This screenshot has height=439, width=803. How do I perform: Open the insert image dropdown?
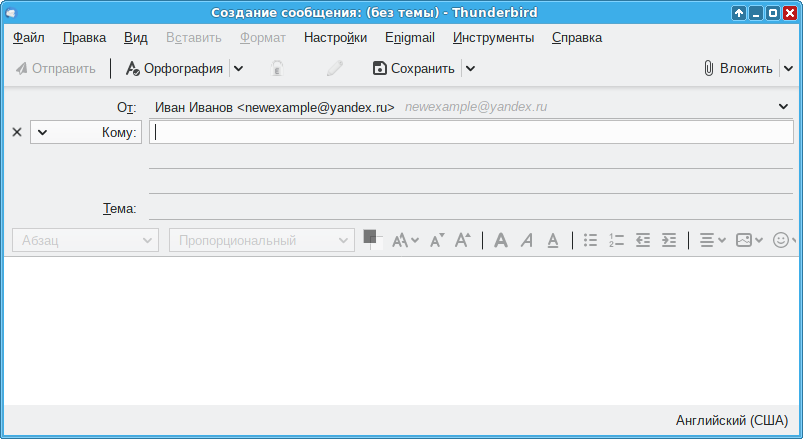click(x=749, y=240)
